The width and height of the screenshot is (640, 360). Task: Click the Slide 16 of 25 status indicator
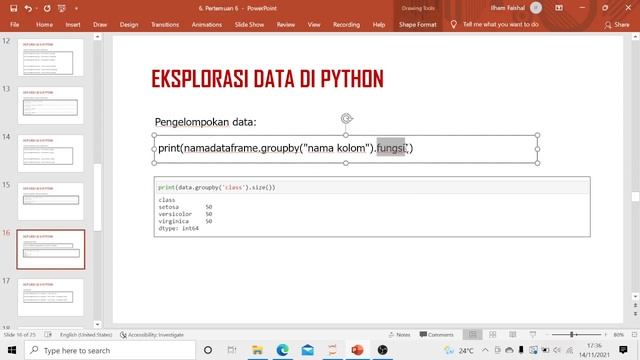tap(20, 335)
